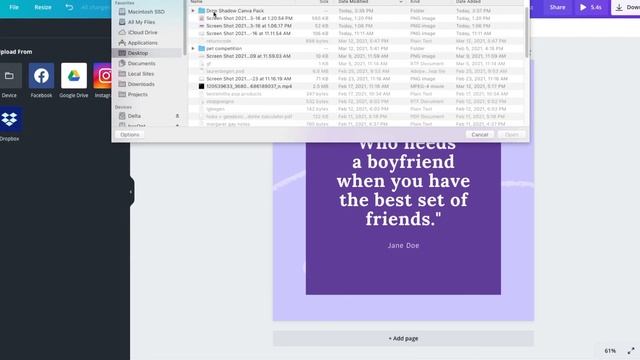Select All My Files in Favorites
This screenshot has height=360, width=640.
(141, 22)
